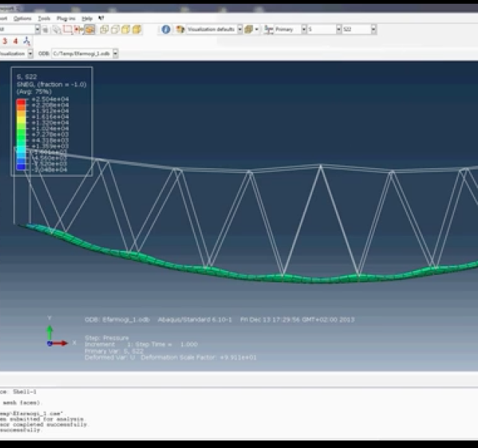
Task: Click the Step: Pressure state text
Action: (107, 337)
